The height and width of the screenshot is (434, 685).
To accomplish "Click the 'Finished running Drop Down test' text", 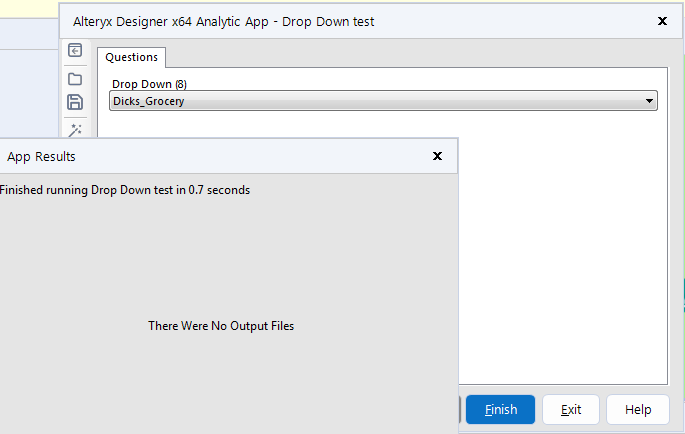I will click(125, 190).
